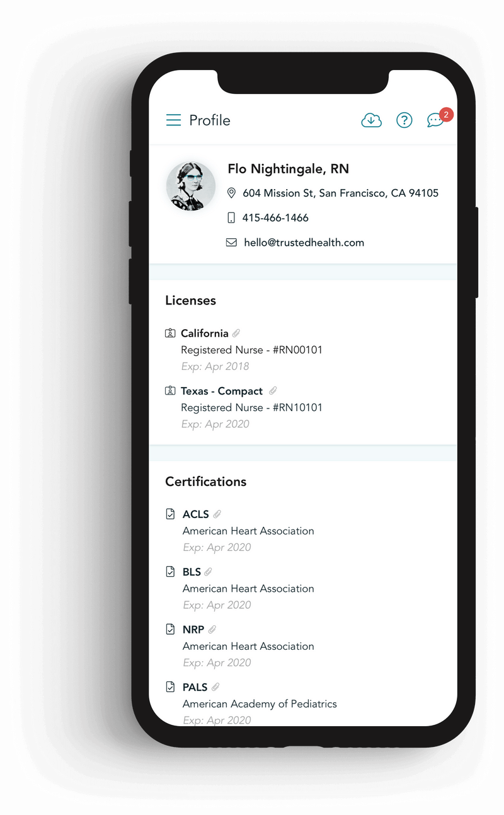This screenshot has height=815, width=504.
Task: Open chat messages with notification badge
Action: pos(436,120)
